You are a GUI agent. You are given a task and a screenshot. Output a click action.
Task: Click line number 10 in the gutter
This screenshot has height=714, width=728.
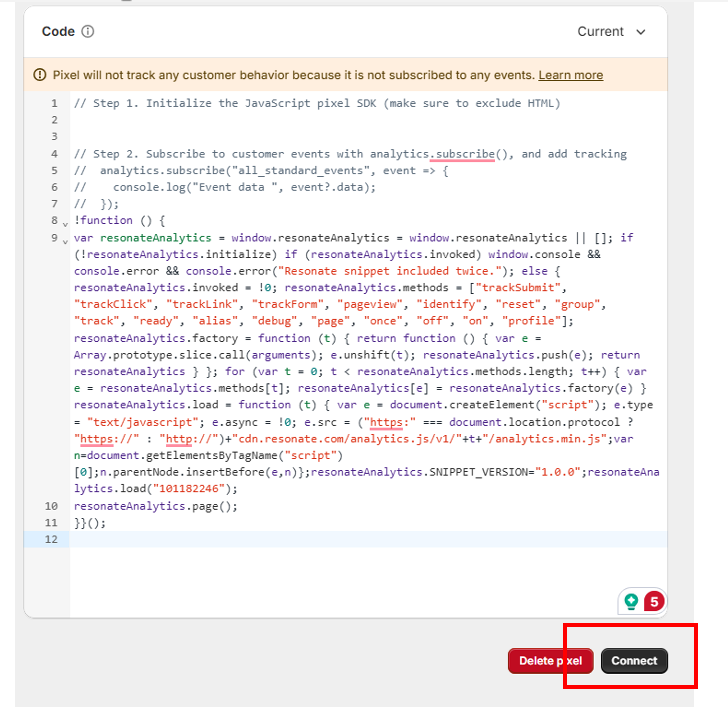tap(51, 506)
